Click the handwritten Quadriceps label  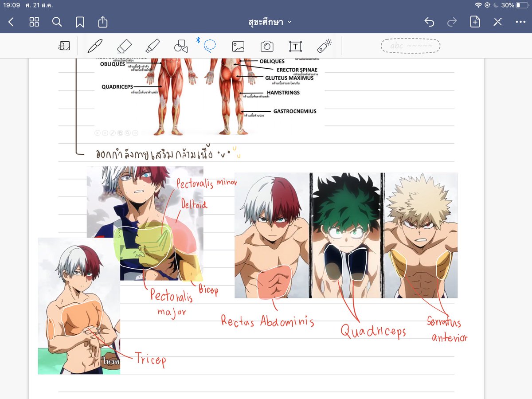(x=373, y=331)
